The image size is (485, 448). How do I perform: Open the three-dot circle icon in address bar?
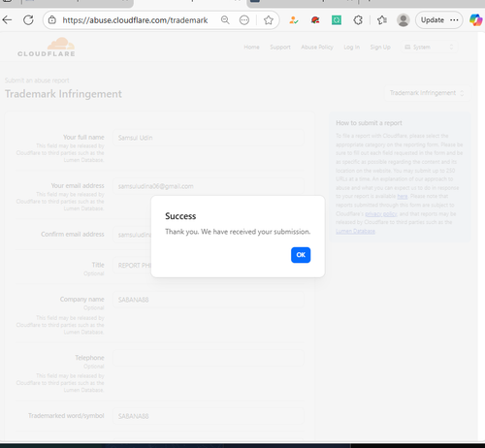tap(244, 20)
